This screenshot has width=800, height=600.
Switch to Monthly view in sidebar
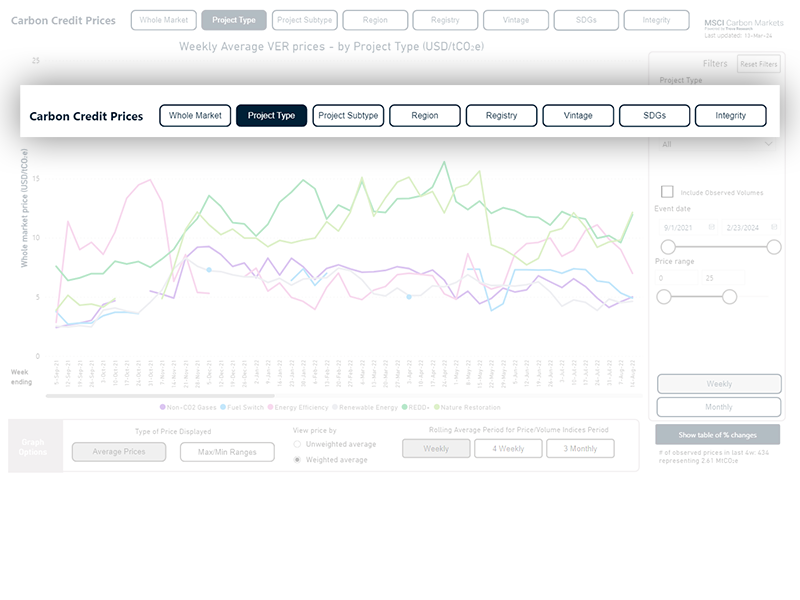click(719, 407)
